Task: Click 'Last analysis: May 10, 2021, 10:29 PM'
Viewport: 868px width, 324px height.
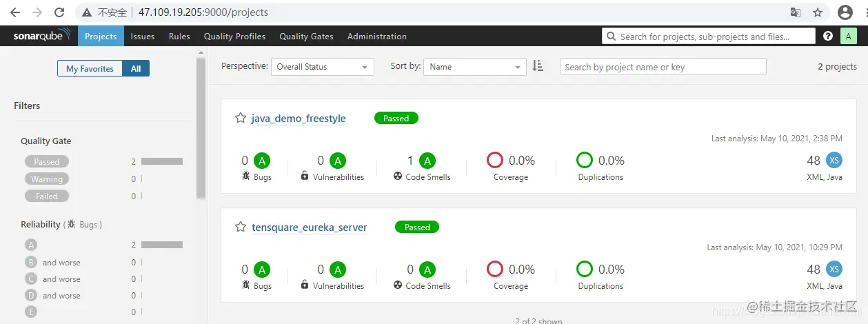Action: click(775, 247)
